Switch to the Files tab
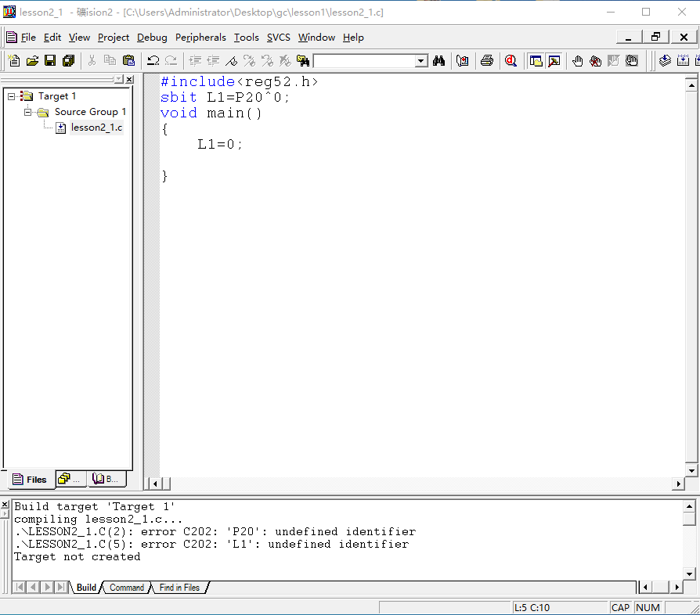Screen dimensions: 700x615 30,480
